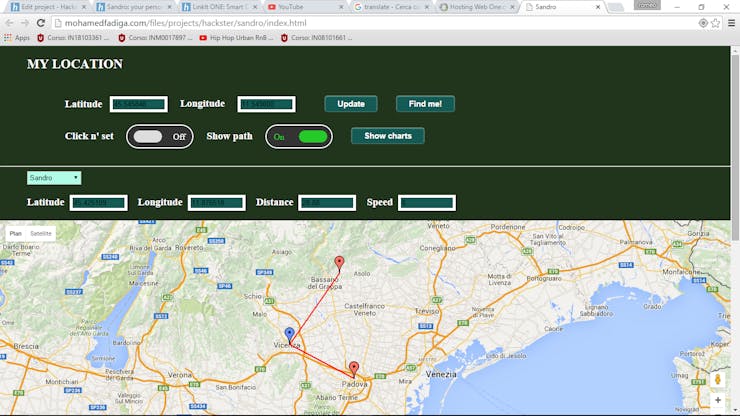Switch to the Sandro: your personal tab

coord(134,7)
